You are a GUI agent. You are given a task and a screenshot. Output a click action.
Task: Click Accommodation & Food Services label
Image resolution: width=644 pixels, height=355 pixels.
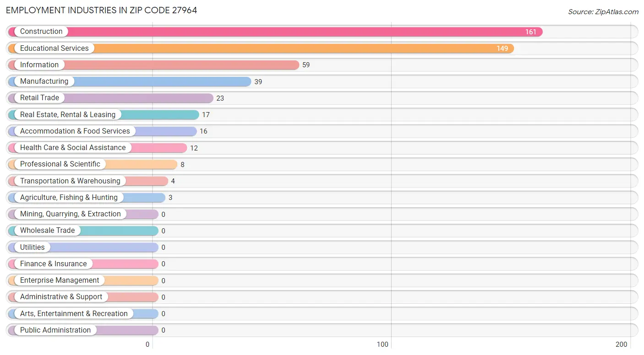[x=75, y=131]
